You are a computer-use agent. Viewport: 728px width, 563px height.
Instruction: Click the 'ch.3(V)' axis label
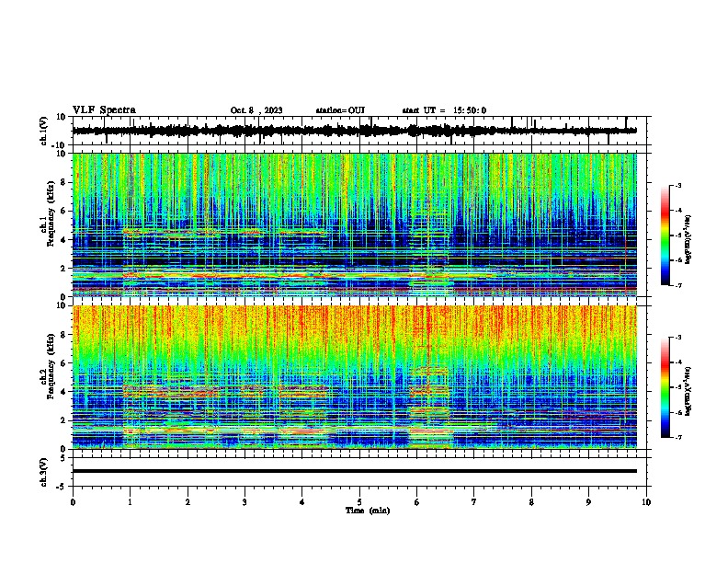(x=44, y=472)
